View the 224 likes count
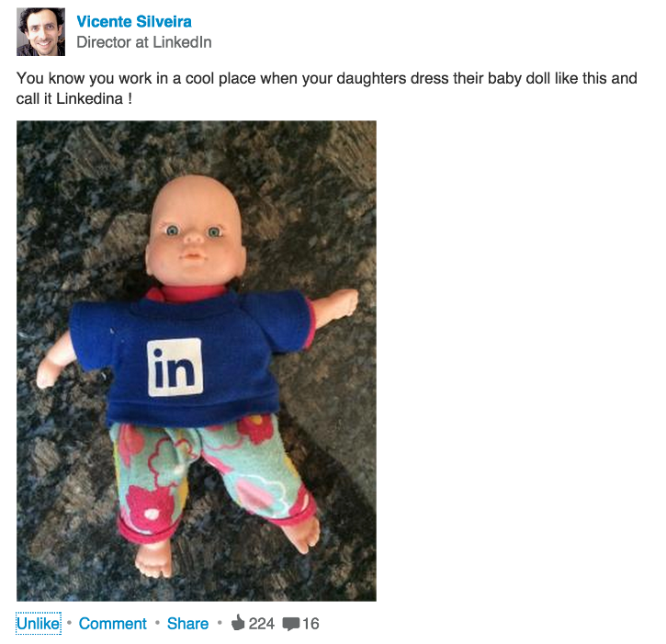This screenshot has height=644, width=666. pos(262,624)
